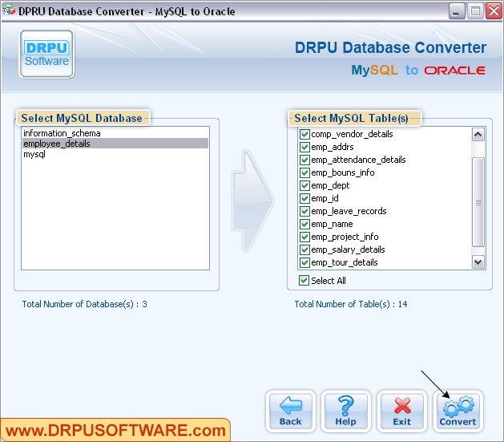Open Help with the question mark button

click(346, 412)
